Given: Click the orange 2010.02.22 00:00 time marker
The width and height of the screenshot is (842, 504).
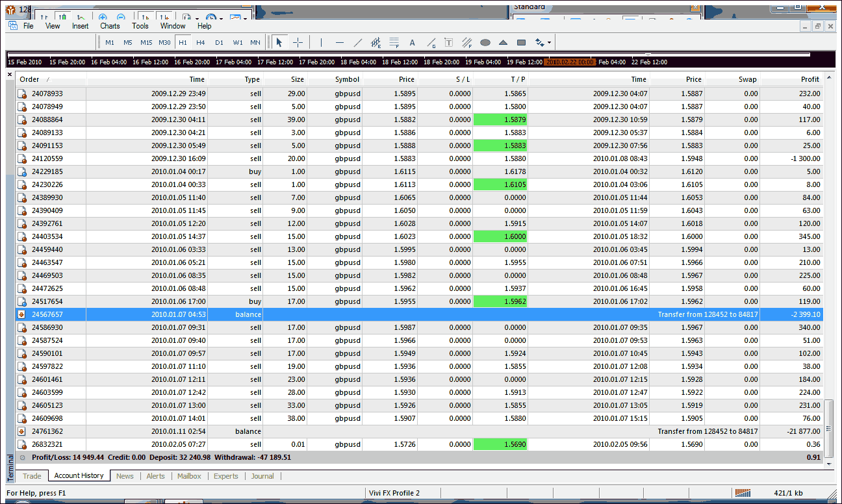Looking at the screenshot, I should [570, 62].
